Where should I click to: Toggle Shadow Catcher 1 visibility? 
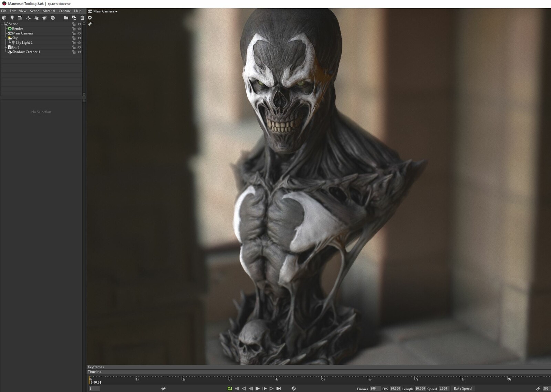tap(79, 52)
